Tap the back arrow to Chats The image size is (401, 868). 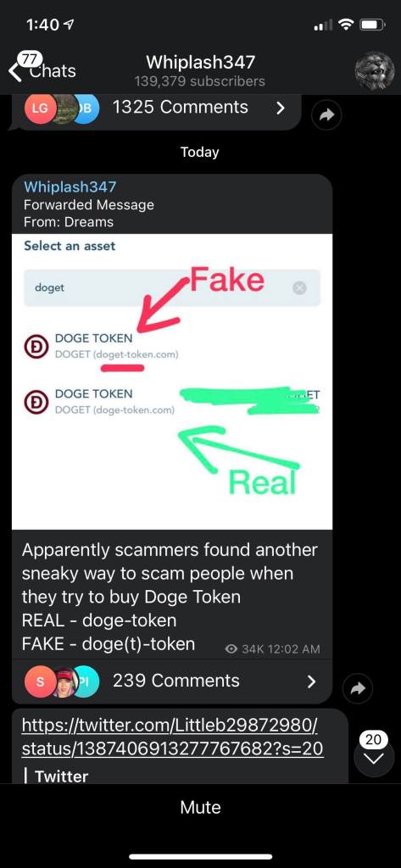click(17, 71)
